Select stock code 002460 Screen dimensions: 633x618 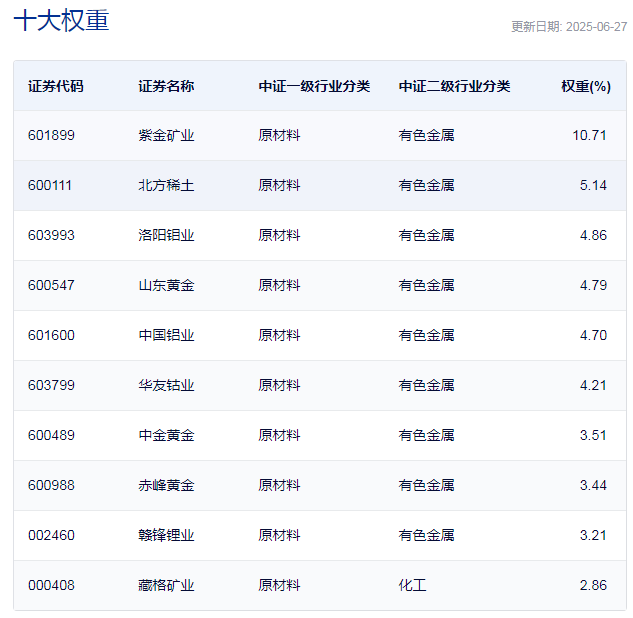51,535
